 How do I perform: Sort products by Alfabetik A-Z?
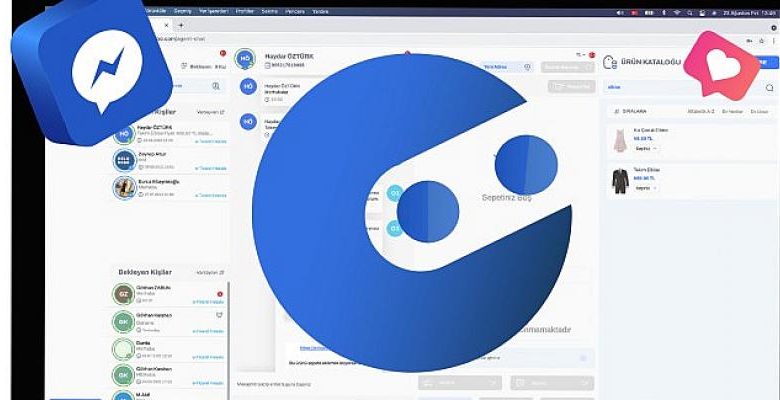point(700,111)
